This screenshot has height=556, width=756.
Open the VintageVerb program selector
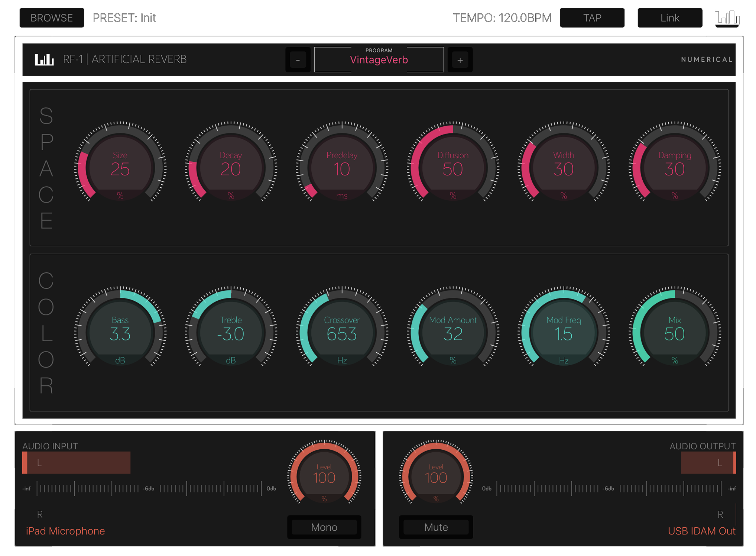pyautogui.click(x=379, y=59)
